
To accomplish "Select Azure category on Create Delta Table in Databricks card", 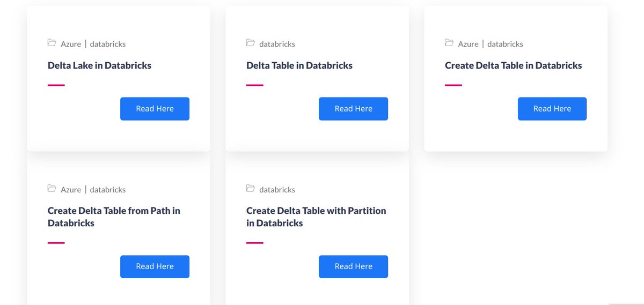I will coord(468,44).
